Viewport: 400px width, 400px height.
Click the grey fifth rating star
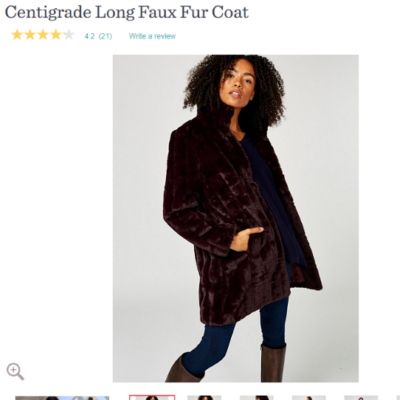68,35
